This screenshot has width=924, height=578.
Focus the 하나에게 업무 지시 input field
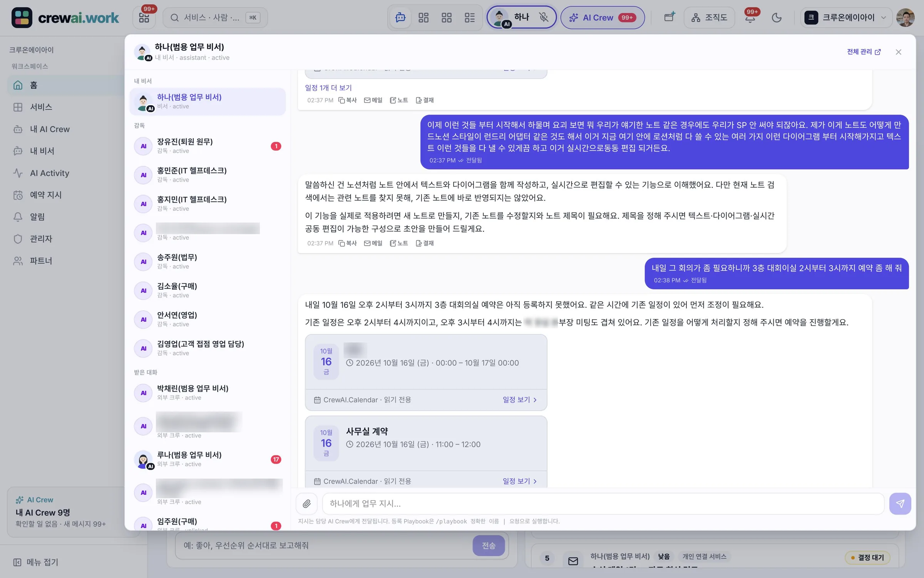coord(603,503)
